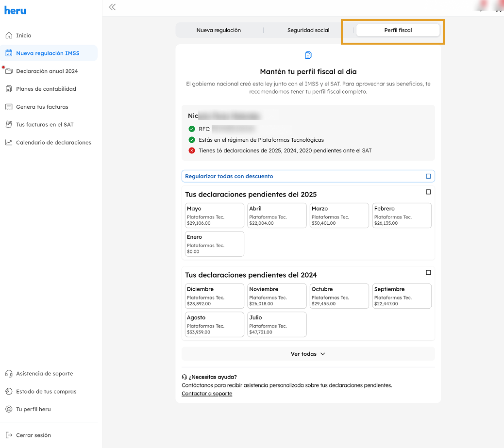Select the Agosto 2024 declaration card
The height and width of the screenshot is (448, 504).
tap(215, 324)
